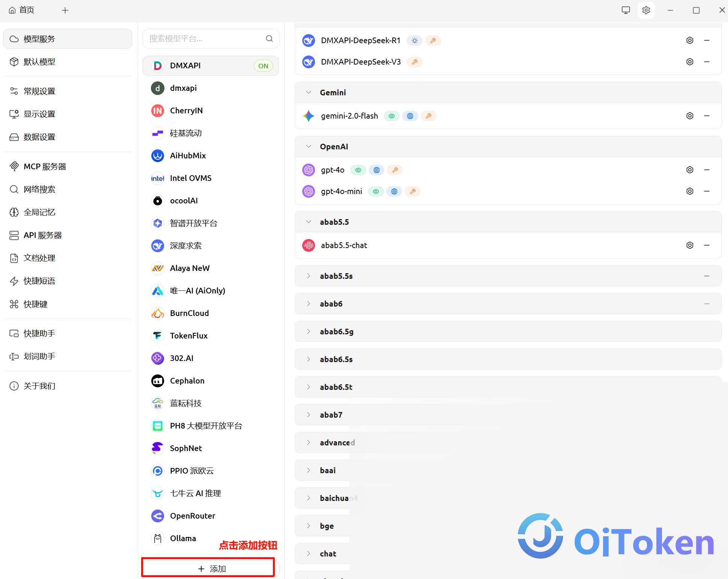Remove the DMXAPI-DeepSeek-V3 model

pyautogui.click(x=707, y=62)
